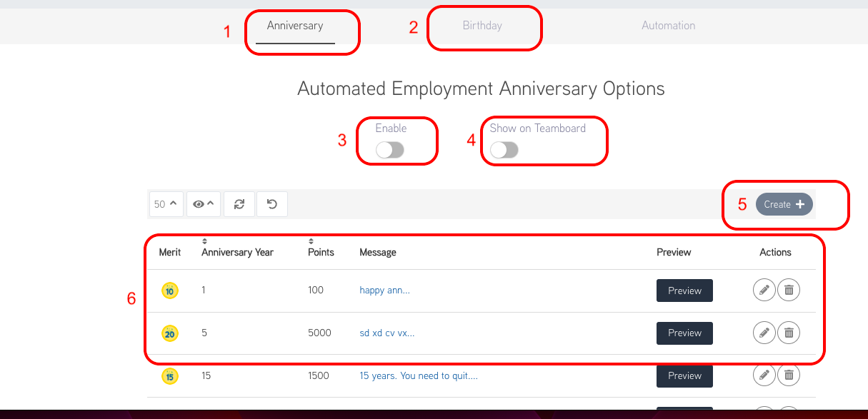Click the Merit column header
The width and height of the screenshot is (868, 419).
(x=170, y=253)
